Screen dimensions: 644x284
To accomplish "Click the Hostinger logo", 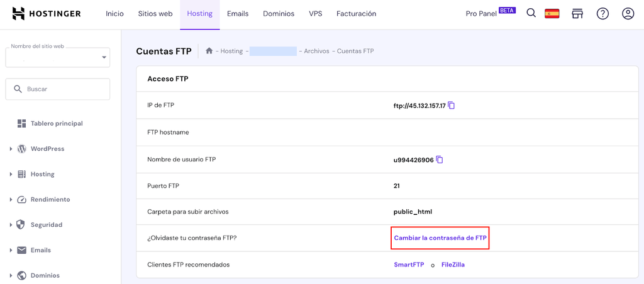I will [x=47, y=13].
